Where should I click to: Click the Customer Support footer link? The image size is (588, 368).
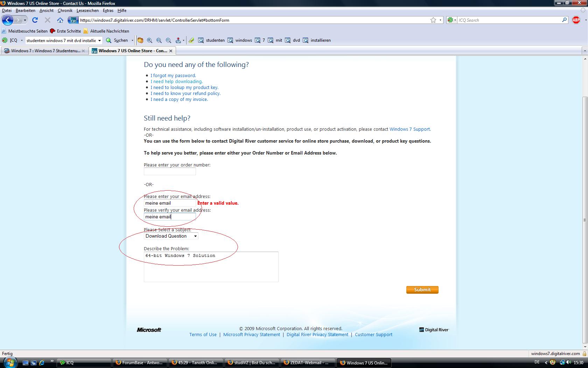coord(373,334)
